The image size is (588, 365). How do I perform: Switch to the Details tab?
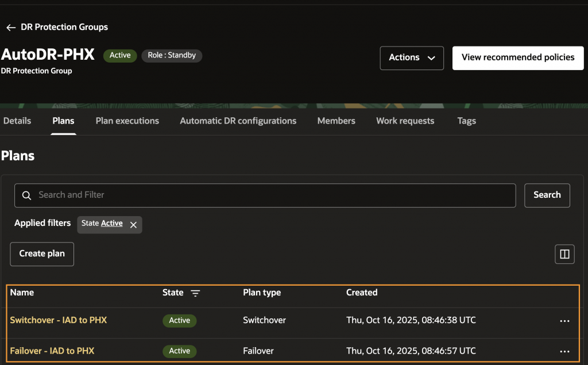pos(17,121)
